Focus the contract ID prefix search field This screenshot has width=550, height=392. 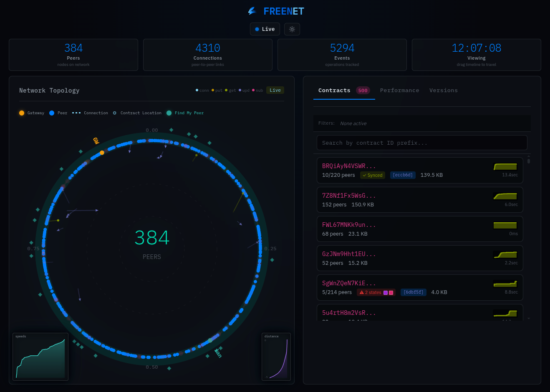coord(422,143)
